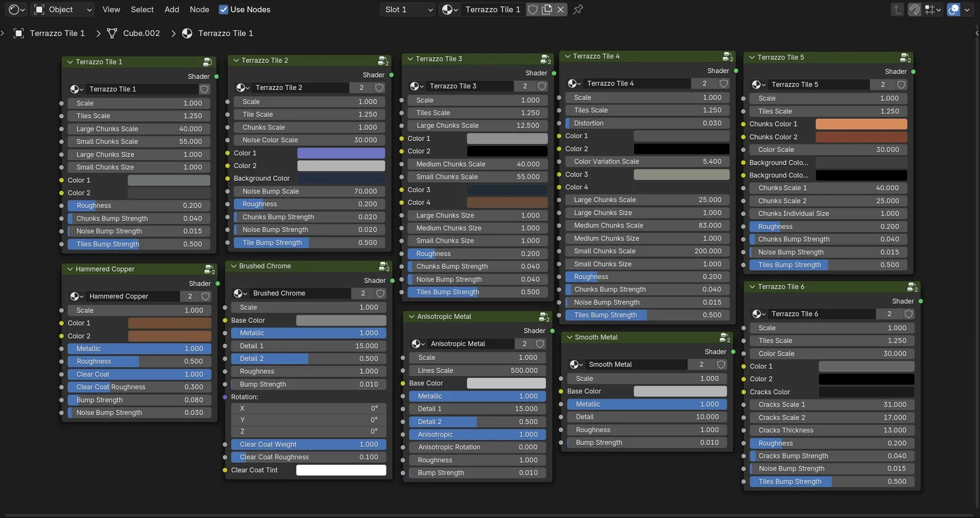This screenshot has width=980, height=518.
Task: Collapse the Hammered Copper node
Action: click(70, 269)
